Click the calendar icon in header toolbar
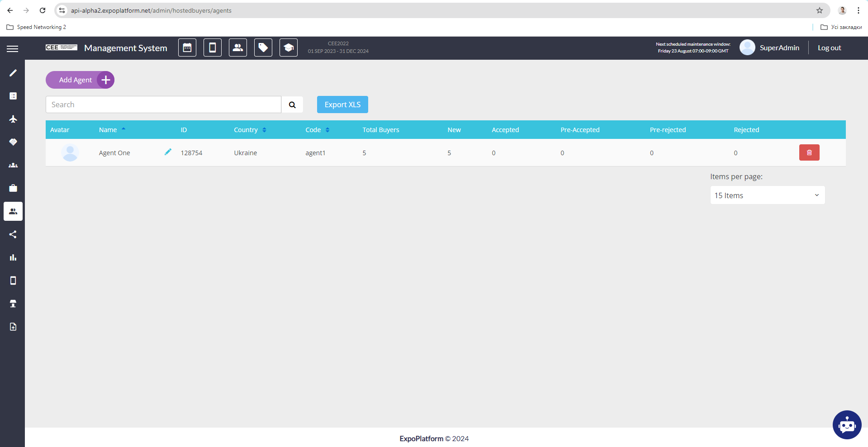The height and width of the screenshot is (447, 868). (x=187, y=48)
